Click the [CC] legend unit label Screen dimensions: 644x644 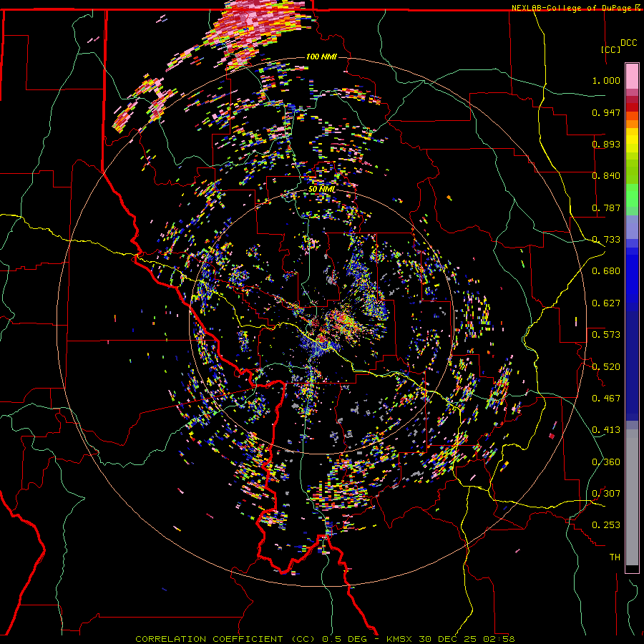point(611,49)
